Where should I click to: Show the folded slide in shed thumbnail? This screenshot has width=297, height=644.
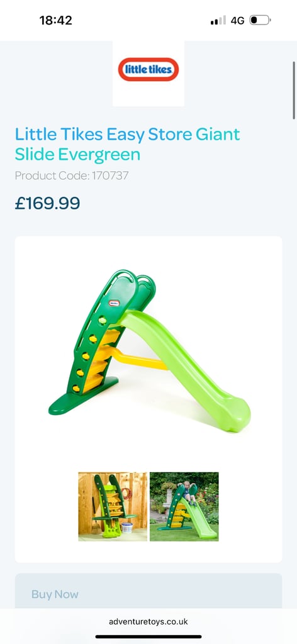pos(113,506)
